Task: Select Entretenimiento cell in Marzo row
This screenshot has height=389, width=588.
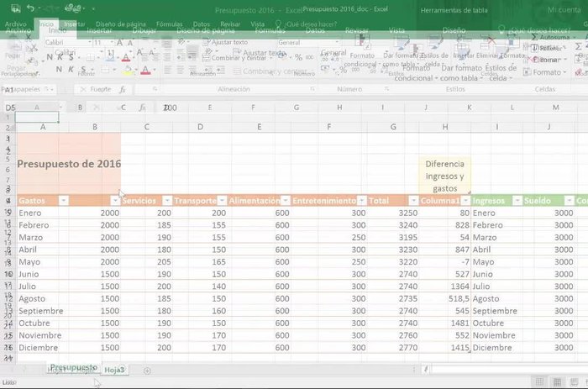Action: pos(329,237)
